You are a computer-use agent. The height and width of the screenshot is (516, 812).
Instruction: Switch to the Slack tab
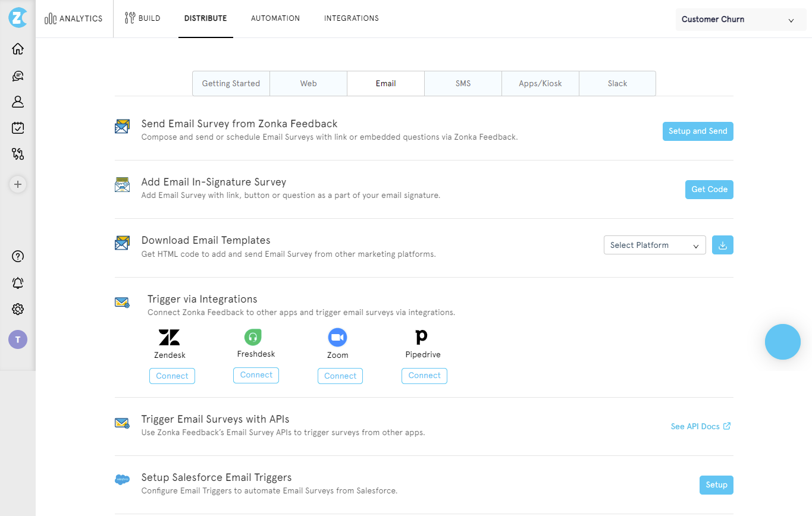click(x=617, y=84)
